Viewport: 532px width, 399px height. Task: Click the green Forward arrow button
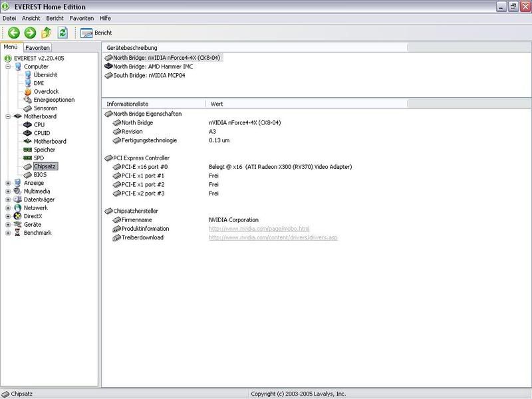(x=30, y=33)
